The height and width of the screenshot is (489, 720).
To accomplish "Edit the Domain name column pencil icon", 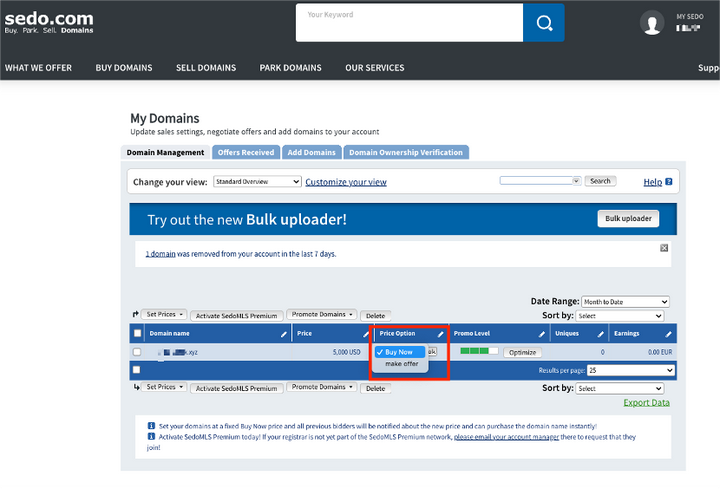I will pos(284,334).
